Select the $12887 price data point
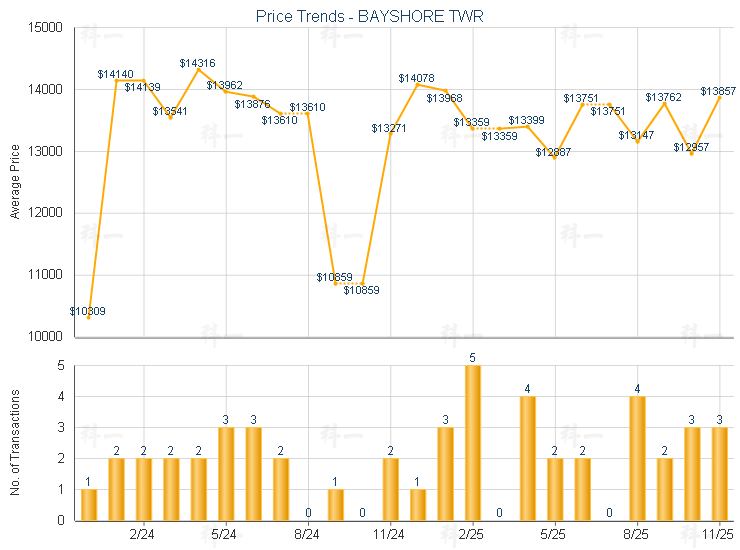This screenshot has height=550, width=740. click(x=554, y=158)
